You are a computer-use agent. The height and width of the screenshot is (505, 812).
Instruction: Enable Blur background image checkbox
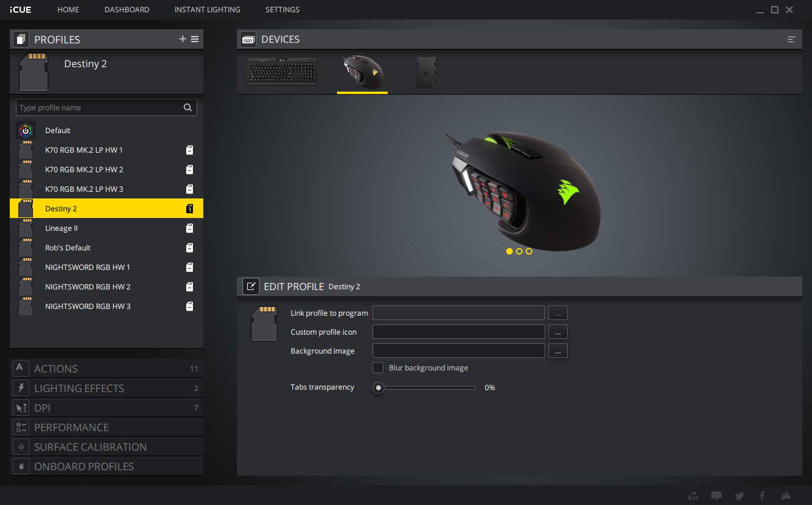pos(378,368)
